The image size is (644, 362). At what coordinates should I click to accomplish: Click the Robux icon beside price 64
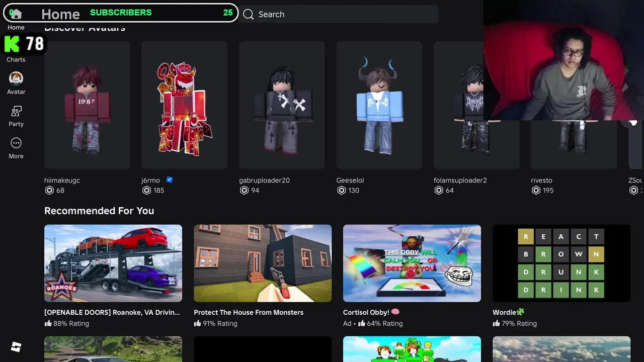pos(439,190)
